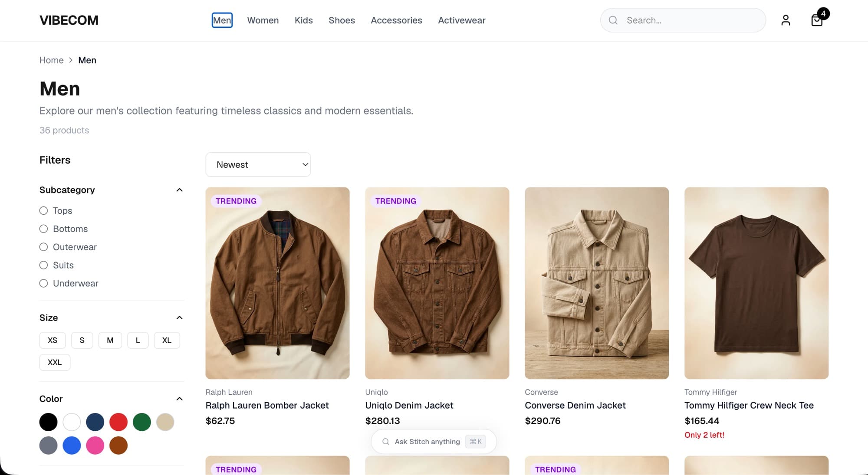868x475 pixels.
Task: Click the $290.76 price
Action: coord(543,421)
